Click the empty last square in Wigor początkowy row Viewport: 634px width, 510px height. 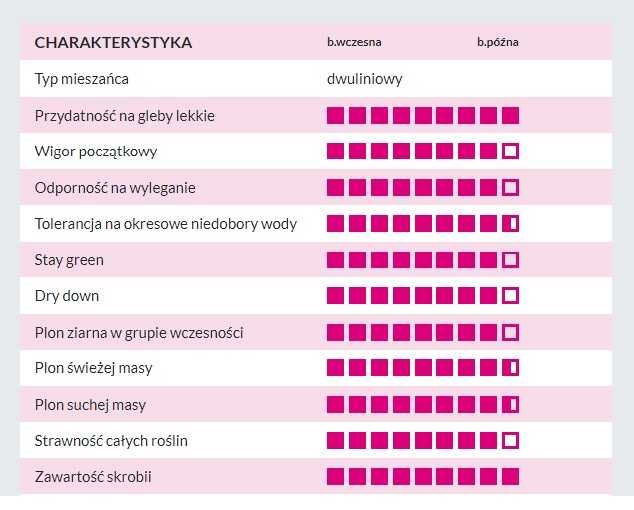coord(511,152)
